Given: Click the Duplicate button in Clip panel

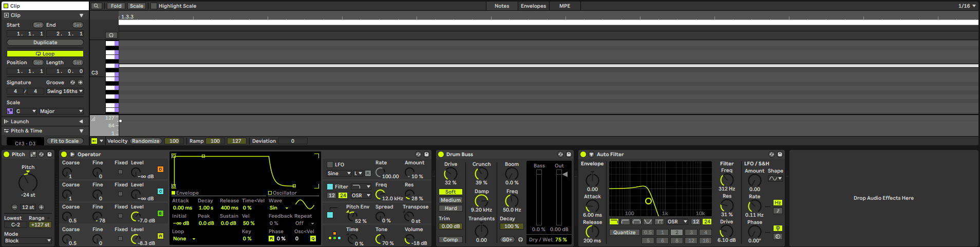Looking at the screenshot, I should pyautogui.click(x=45, y=43).
